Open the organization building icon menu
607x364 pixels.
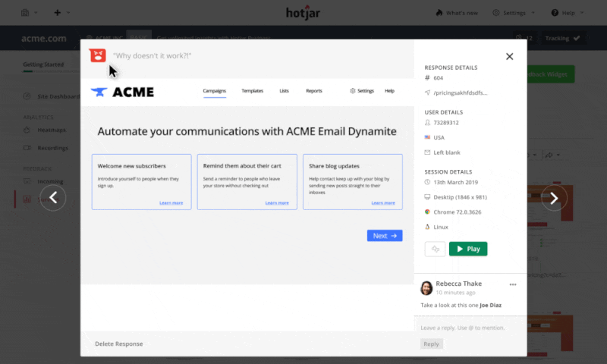(x=25, y=12)
